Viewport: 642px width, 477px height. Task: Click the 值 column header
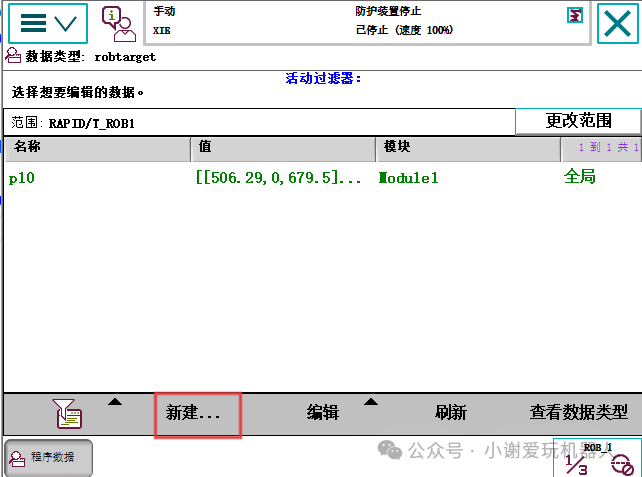(x=283, y=149)
